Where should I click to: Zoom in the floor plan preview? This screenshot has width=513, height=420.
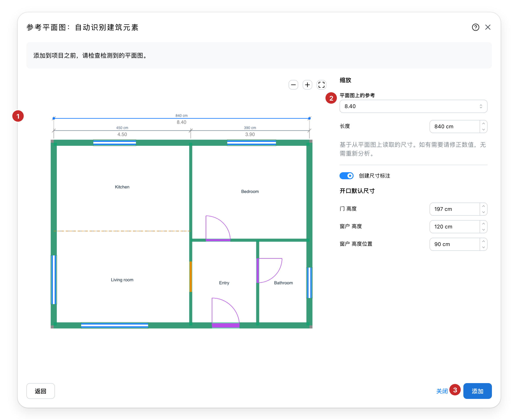click(307, 85)
